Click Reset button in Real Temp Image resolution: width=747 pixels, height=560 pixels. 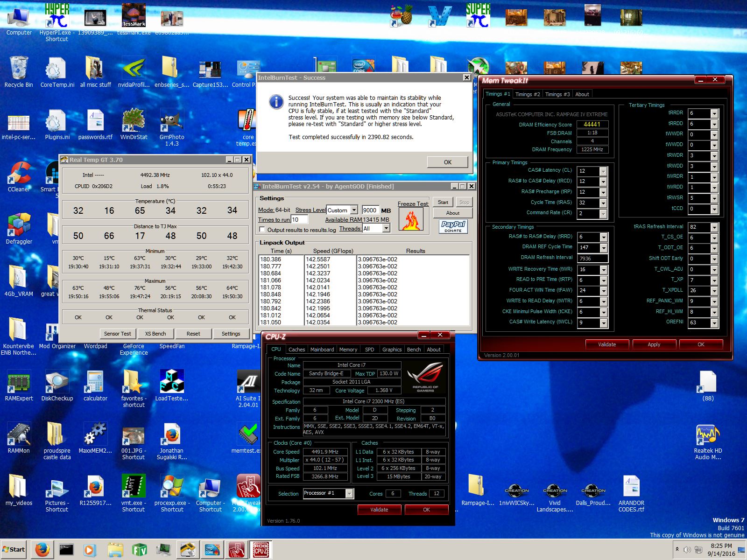tap(193, 334)
